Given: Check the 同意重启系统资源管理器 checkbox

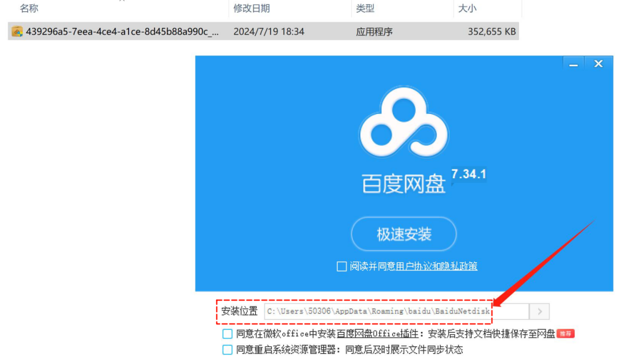Looking at the screenshot, I should (227, 350).
